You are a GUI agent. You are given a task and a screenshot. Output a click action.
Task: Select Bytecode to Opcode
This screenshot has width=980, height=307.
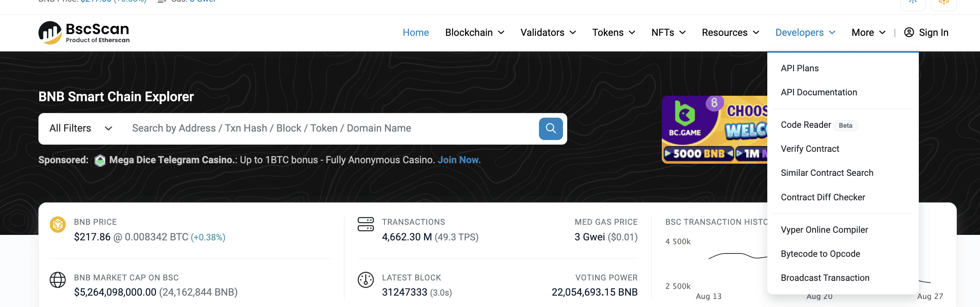pyautogui.click(x=820, y=254)
